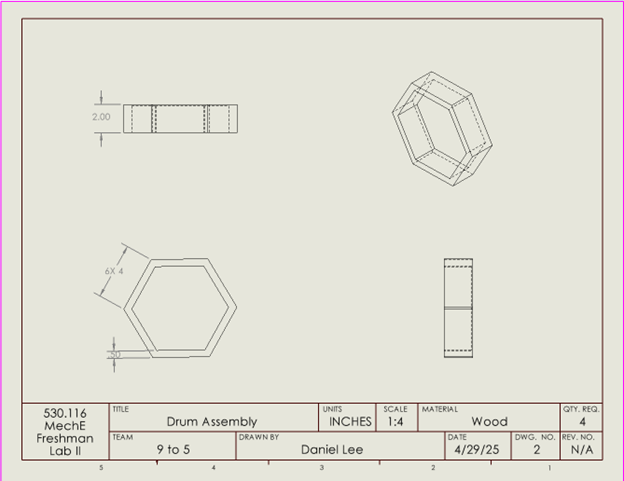Screen dimensions: 624x481
Task: Click the drawing number 2 field
Action: (536, 450)
